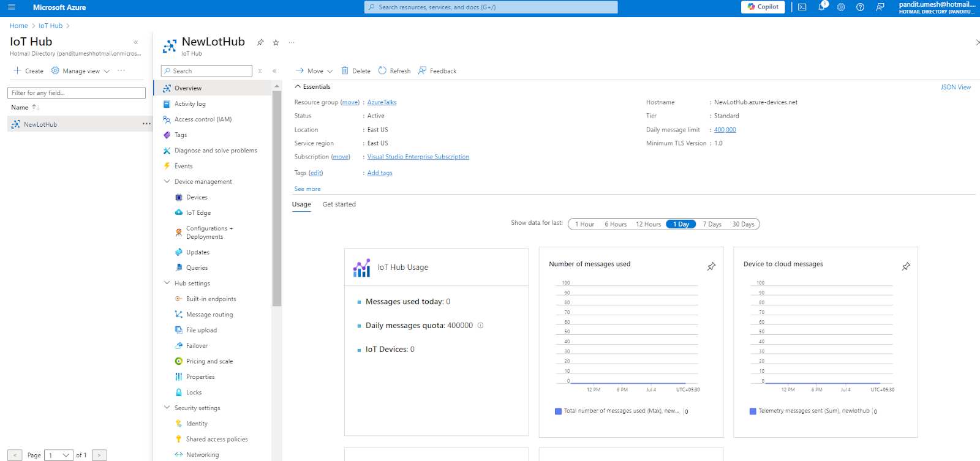The height and width of the screenshot is (461, 980).
Task: Pin the Number of messages used chart
Action: (711, 266)
